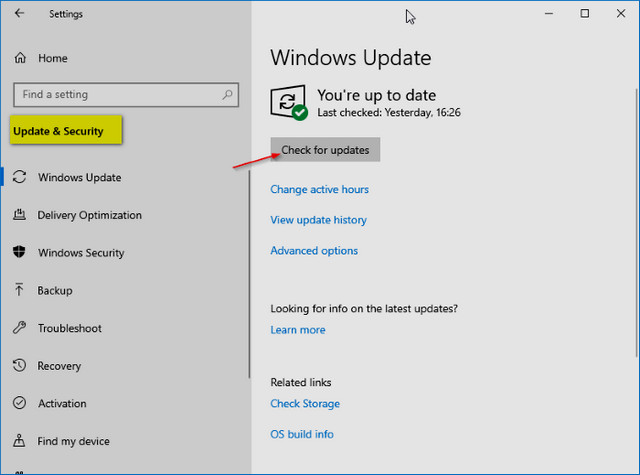This screenshot has width=640, height=475.
Task: Click the Learn more link
Action: [x=298, y=330]
